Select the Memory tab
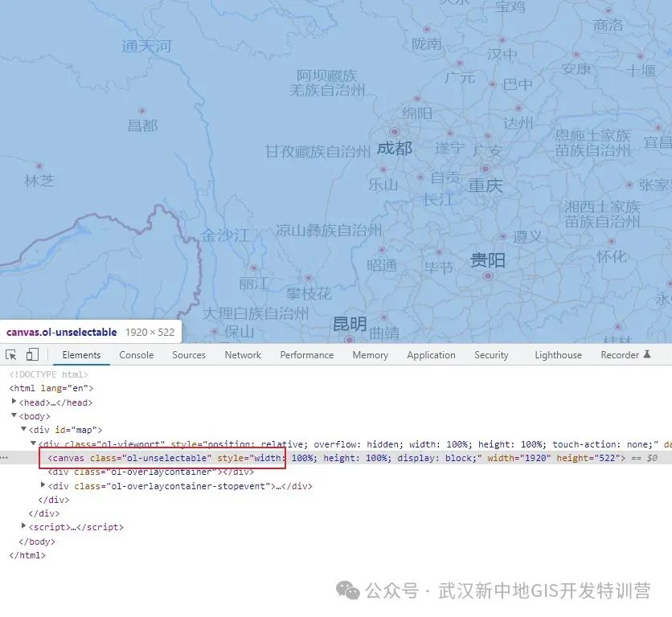This screenshot has width=672, height=617. (x=371, y=355)
